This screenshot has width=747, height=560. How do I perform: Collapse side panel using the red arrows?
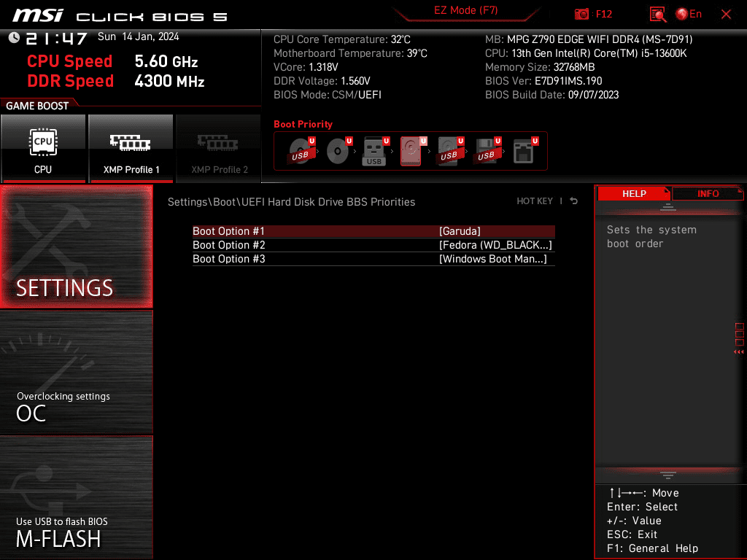(x=739, y=352)
